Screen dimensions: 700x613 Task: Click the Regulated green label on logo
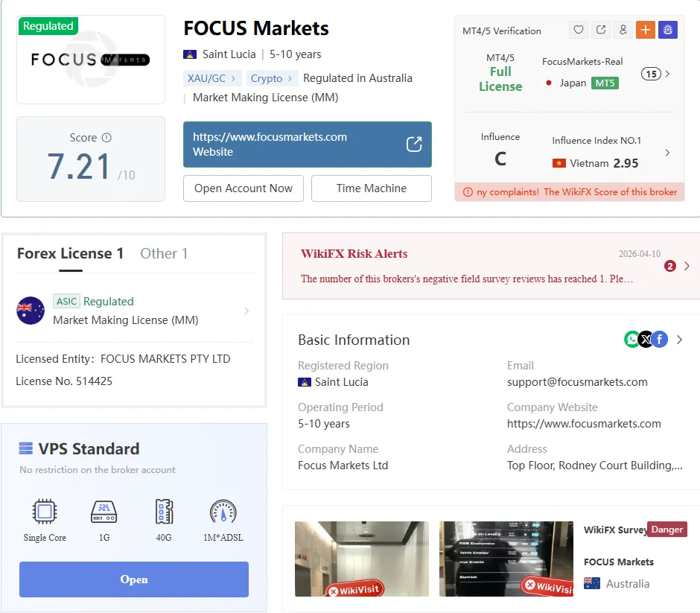click(x=48, y=26)
